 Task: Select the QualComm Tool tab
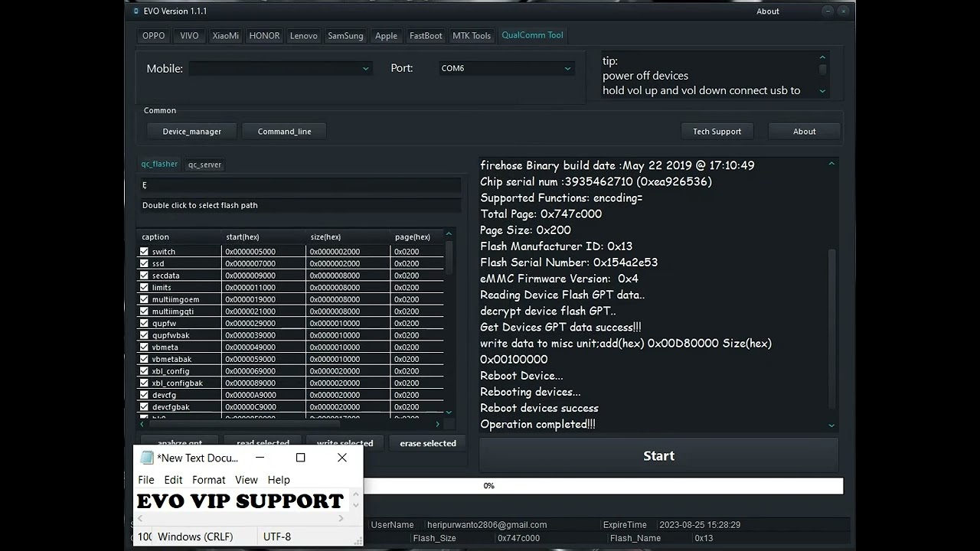point(532,35)
